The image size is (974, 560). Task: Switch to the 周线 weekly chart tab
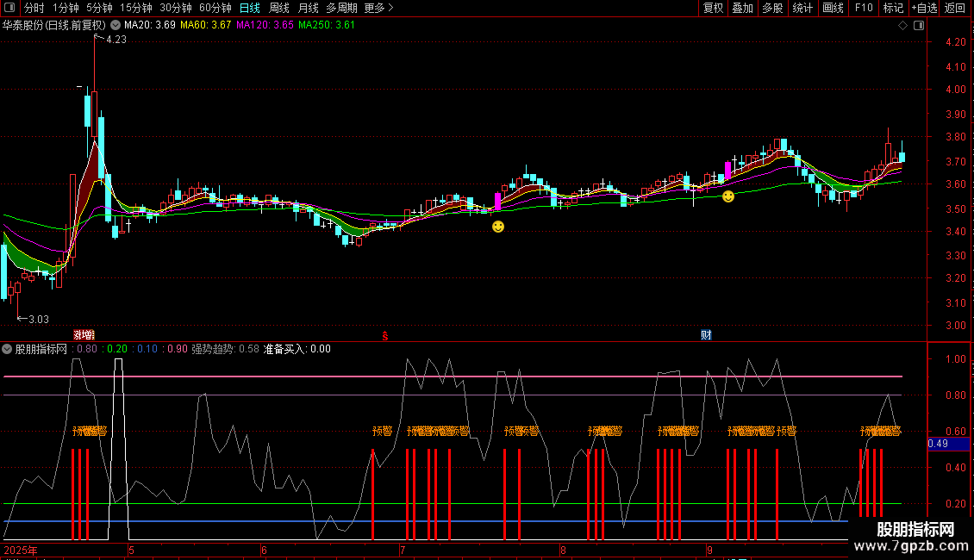pos(279,8)
